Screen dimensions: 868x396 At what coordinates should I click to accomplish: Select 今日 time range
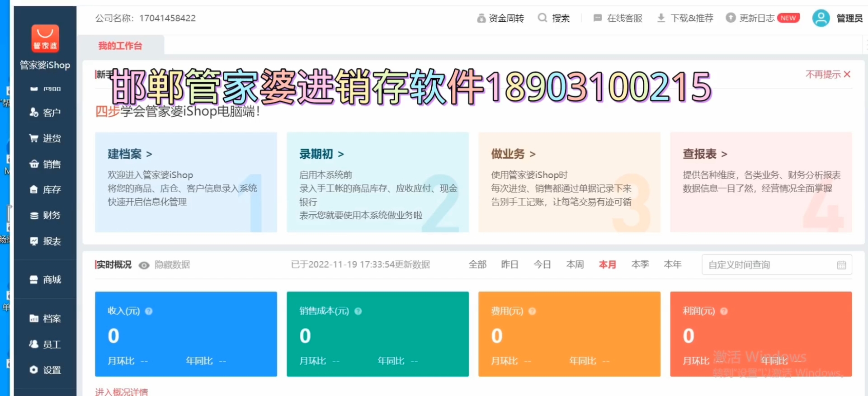542,264
